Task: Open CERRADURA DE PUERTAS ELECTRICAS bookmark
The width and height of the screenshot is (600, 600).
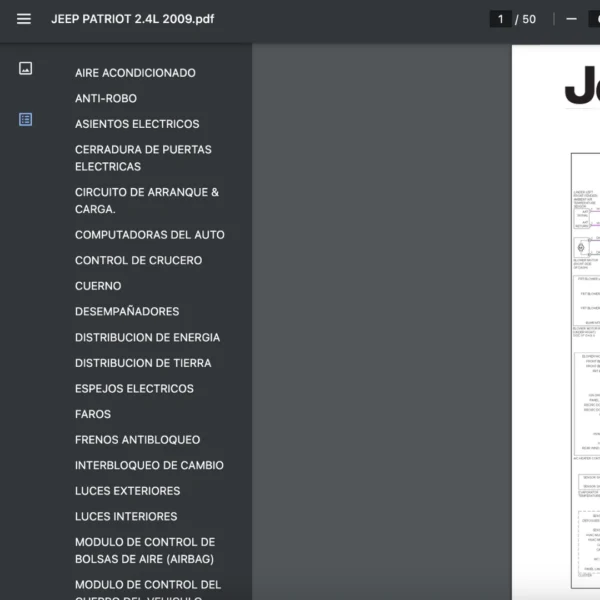Action: 143,158
